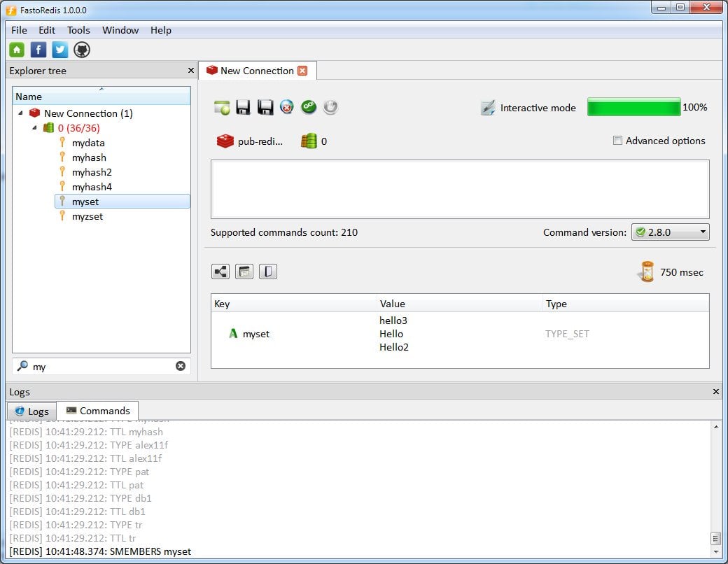Image resolution: width=728 pixels, height=564 pixels.
Task: Click the Interactive mode pencil icon
Action: pyautogui.click(x=487, y=108)
